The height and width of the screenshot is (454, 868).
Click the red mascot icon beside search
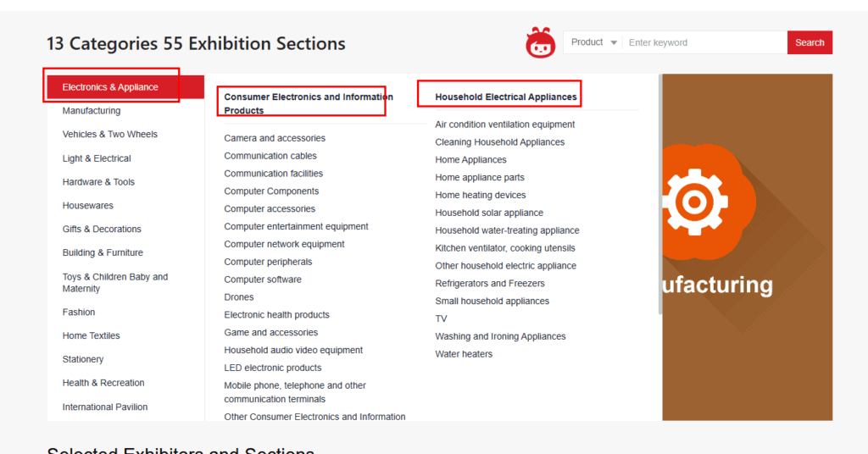[x=540, y=42]
